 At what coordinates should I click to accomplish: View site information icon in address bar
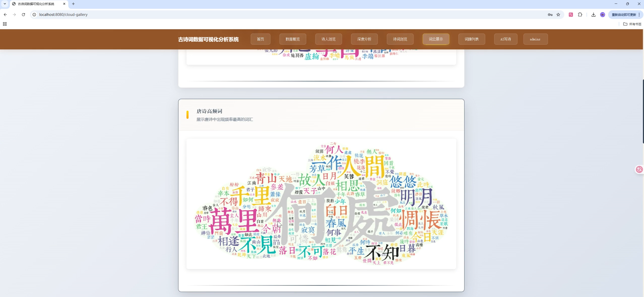pos(34,15)
